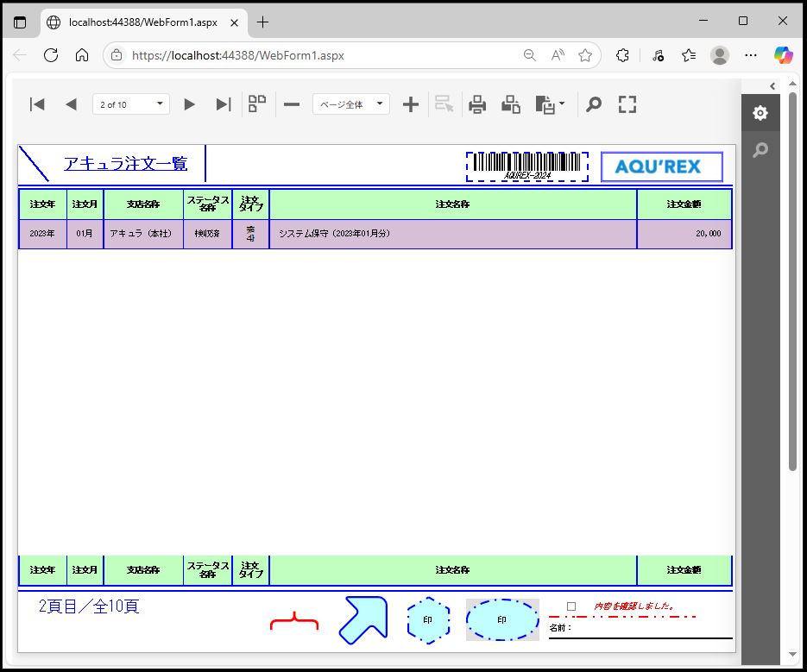Open the '2 of 10' page dropdown
807x672 pixels.
pos(131,104)
